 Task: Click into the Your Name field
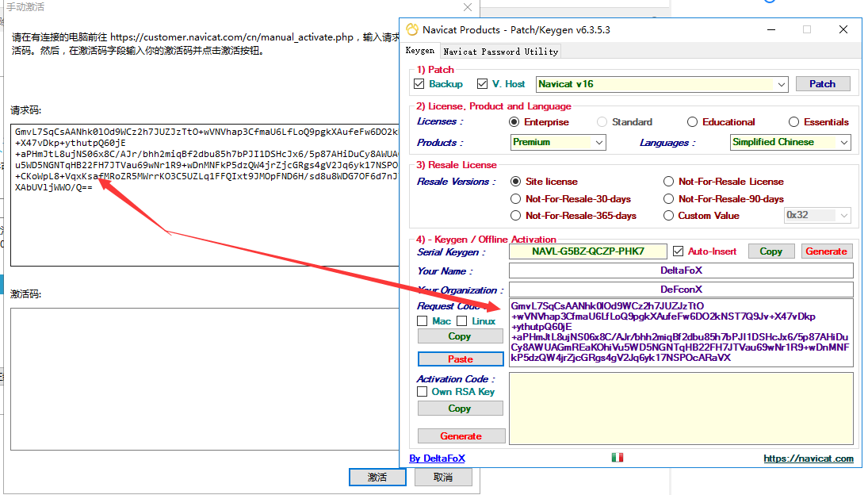(681, 271)
